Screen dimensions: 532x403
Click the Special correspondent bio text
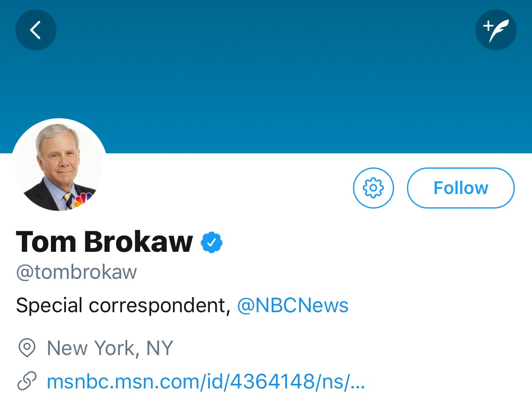click(x=121, y=306)
